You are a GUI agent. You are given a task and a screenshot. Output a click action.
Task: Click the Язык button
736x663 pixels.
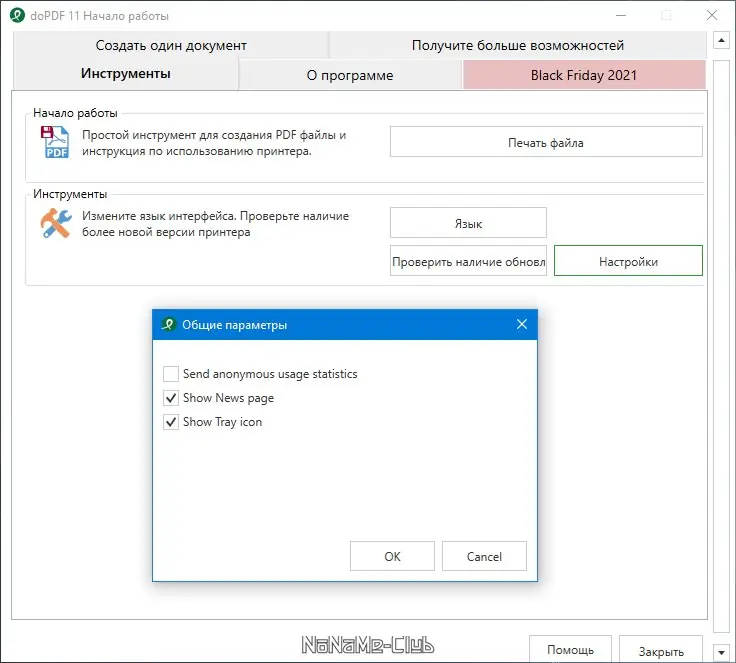[468, 223]
